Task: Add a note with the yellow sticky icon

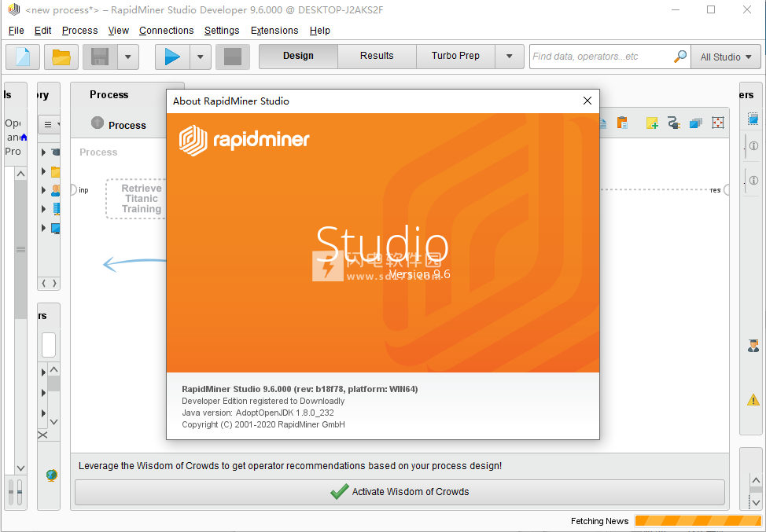Action: click(x=652, y=123)
